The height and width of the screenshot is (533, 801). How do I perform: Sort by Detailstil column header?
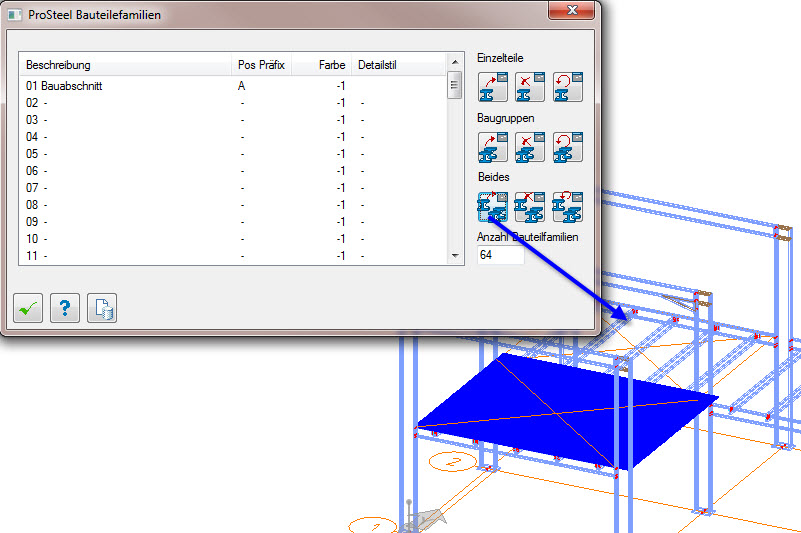pyautogui.click(x=398, y=65)
